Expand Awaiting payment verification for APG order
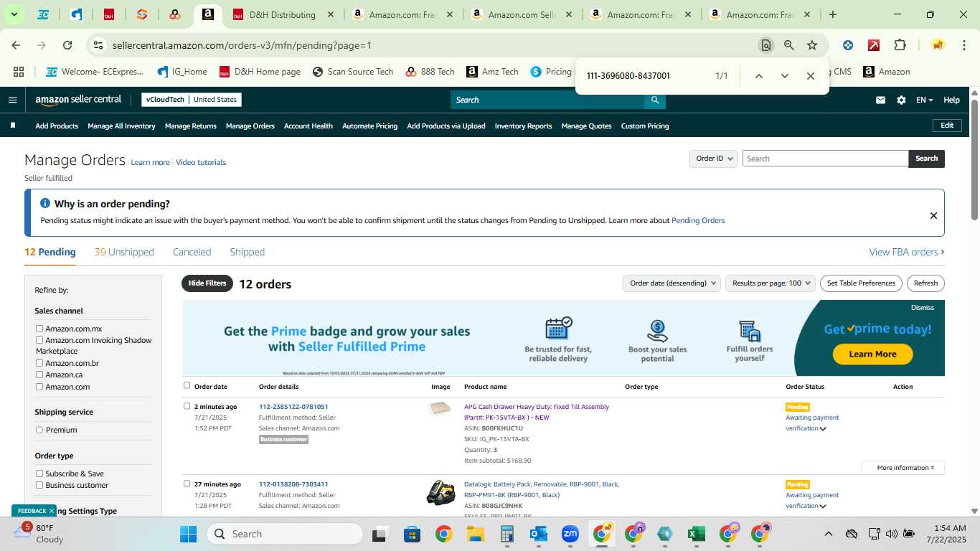This screenshot has width=980, height=551. (x=823, y=429)
